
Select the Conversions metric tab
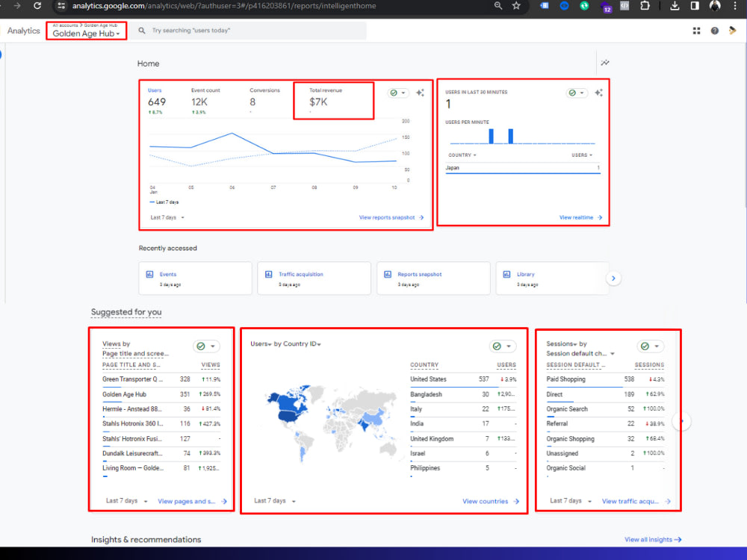(x=265, y=101)
